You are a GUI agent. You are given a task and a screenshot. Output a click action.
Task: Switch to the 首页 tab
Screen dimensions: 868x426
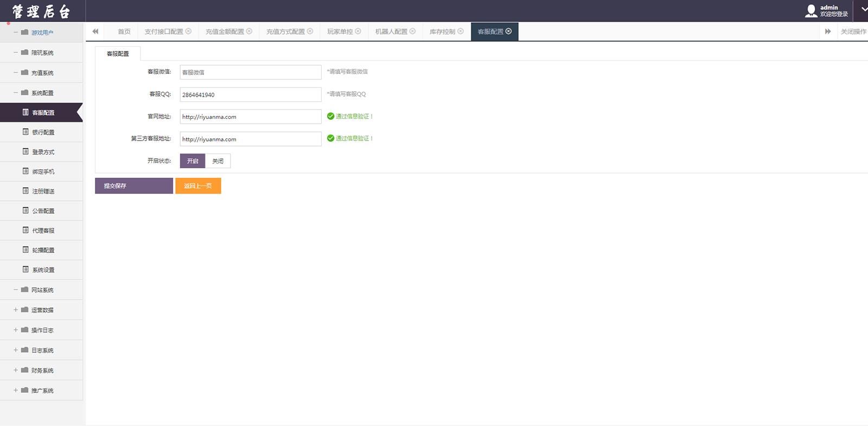click(x=124, y=31)
